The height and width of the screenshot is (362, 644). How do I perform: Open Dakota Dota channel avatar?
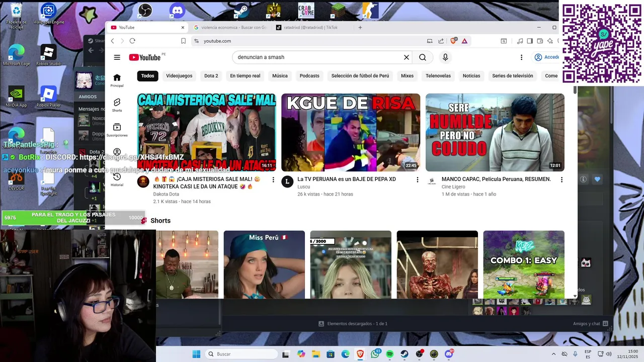(x=143, y=182)
